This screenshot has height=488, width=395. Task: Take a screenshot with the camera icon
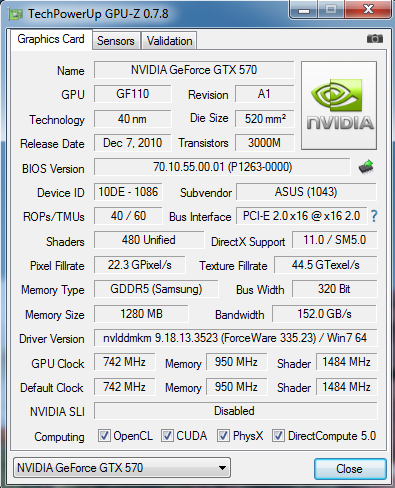click(x=375, y=39)
